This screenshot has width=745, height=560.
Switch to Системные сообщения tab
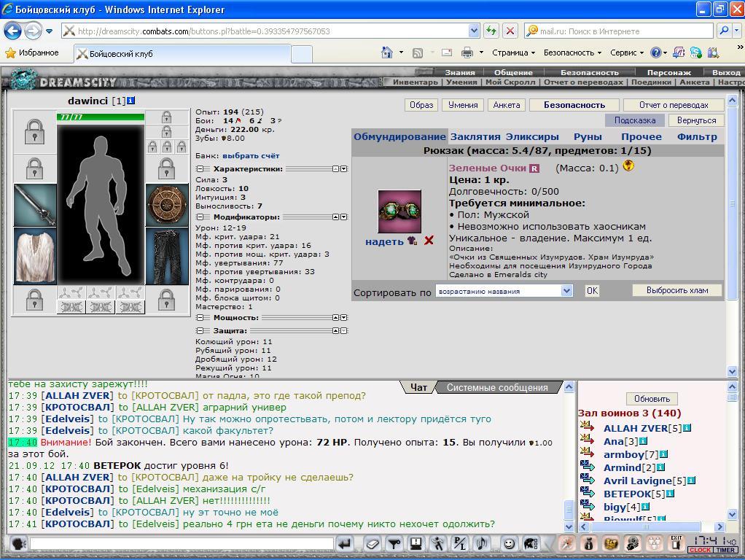497,387
